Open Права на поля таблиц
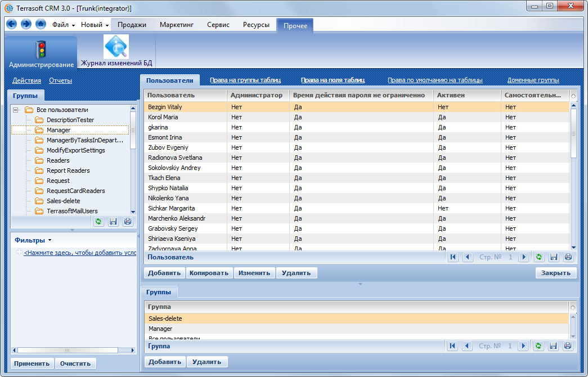 tap(333, 80)
